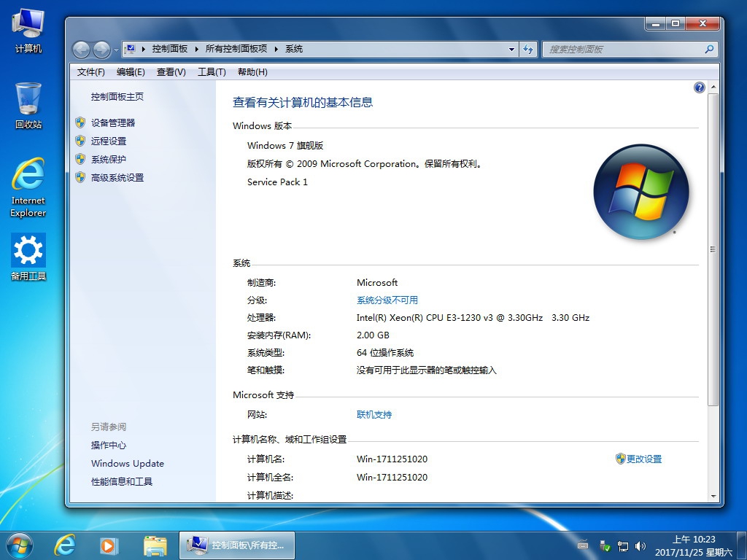Open the 备用工具 gear icon on desktop

[28, 256]
